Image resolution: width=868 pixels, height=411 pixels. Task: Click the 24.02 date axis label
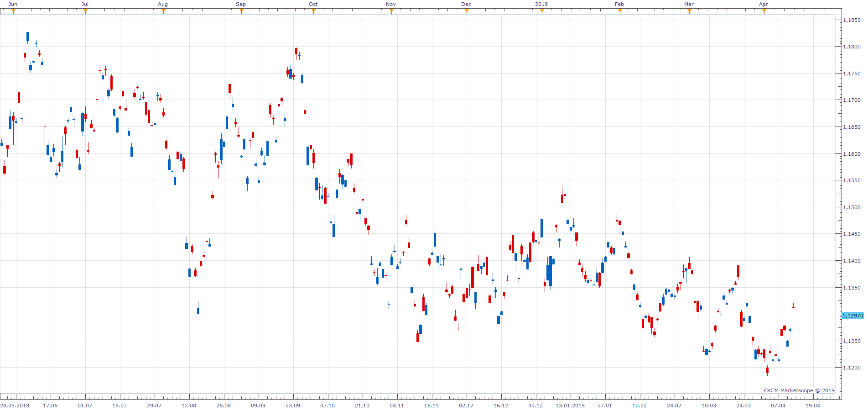pyautogui.click(x=674, y=406)
